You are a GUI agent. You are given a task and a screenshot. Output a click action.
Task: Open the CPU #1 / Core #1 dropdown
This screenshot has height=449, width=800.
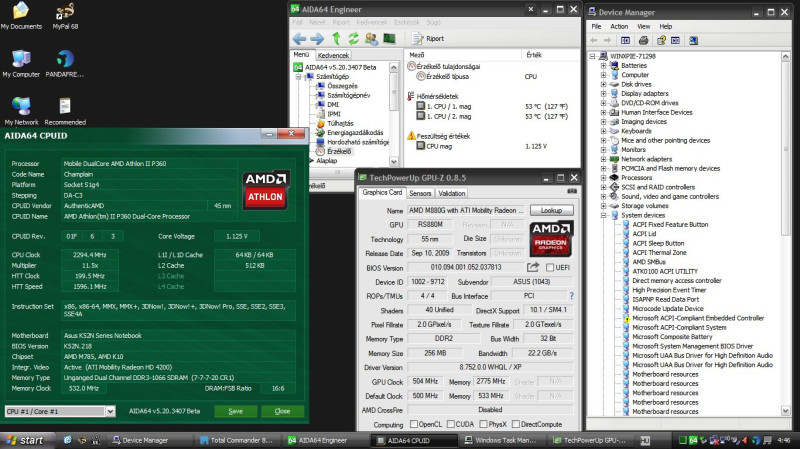click(110, 411)
